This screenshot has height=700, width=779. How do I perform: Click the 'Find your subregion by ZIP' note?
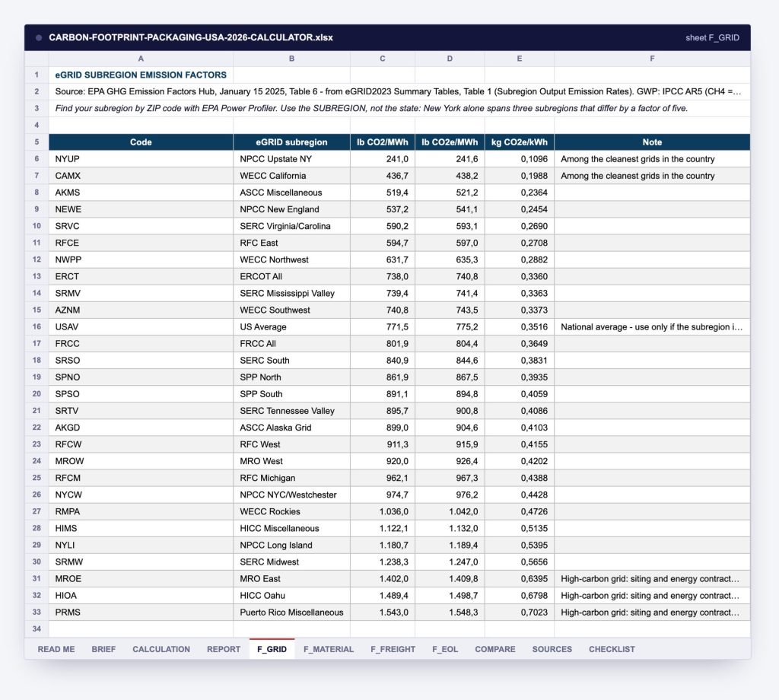tap(399, 108)
